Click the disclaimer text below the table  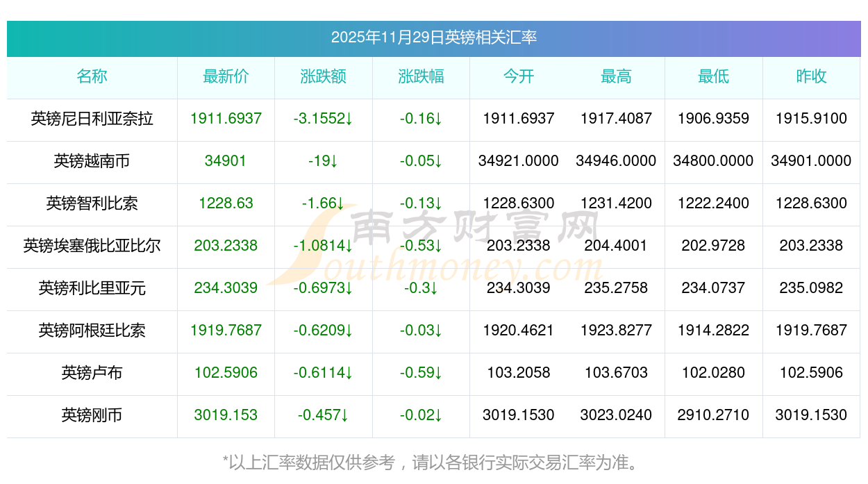pyautogui.click(x=434, y=462)
